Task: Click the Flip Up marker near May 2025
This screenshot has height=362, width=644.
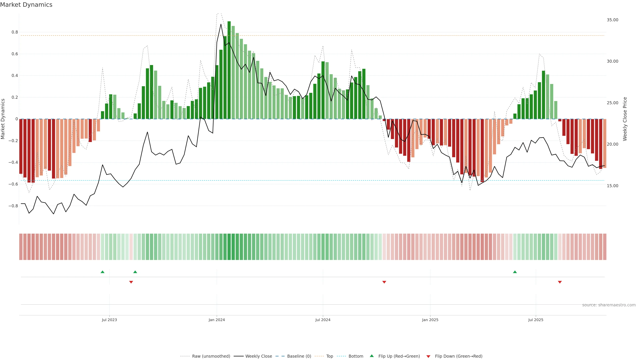Action: [x=515, y=272]
